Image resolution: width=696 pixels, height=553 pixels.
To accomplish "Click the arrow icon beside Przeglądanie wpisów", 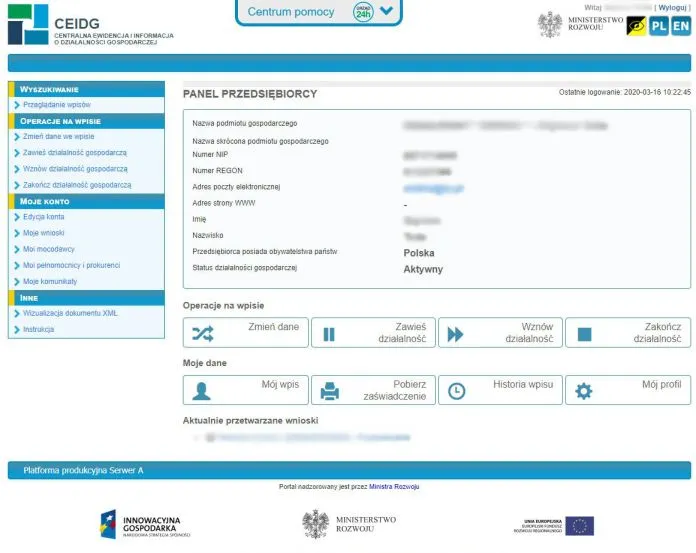I will point(17,105).
